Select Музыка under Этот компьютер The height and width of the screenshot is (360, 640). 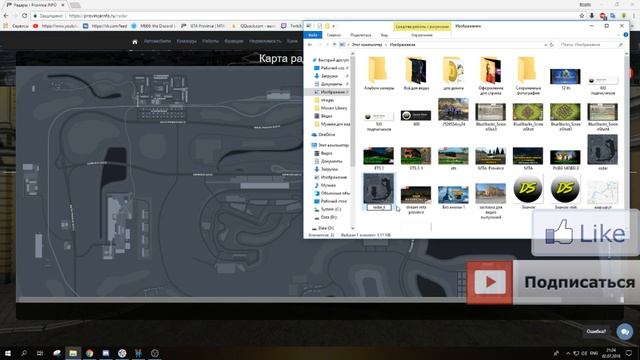325,185
